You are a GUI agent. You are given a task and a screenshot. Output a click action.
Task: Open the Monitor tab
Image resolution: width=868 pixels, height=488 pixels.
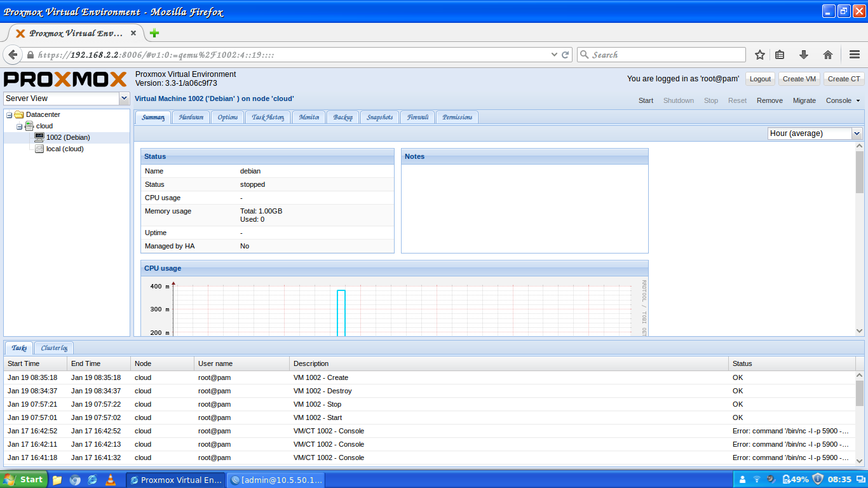(309, 117)
